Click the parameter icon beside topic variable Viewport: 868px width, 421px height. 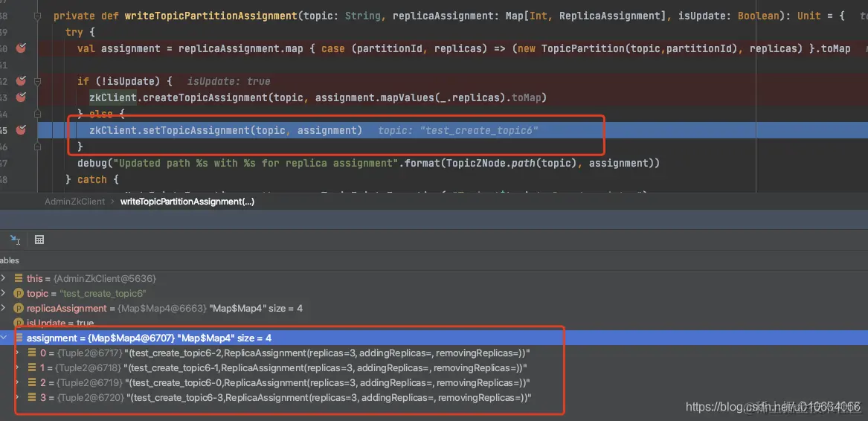(18, 293)
